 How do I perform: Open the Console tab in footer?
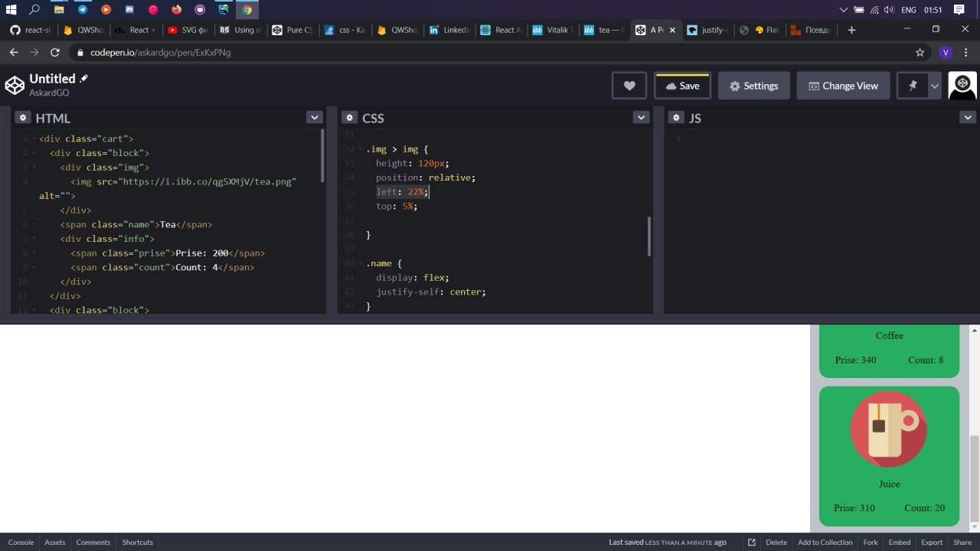pyautogui.click(x=21, y=543)
